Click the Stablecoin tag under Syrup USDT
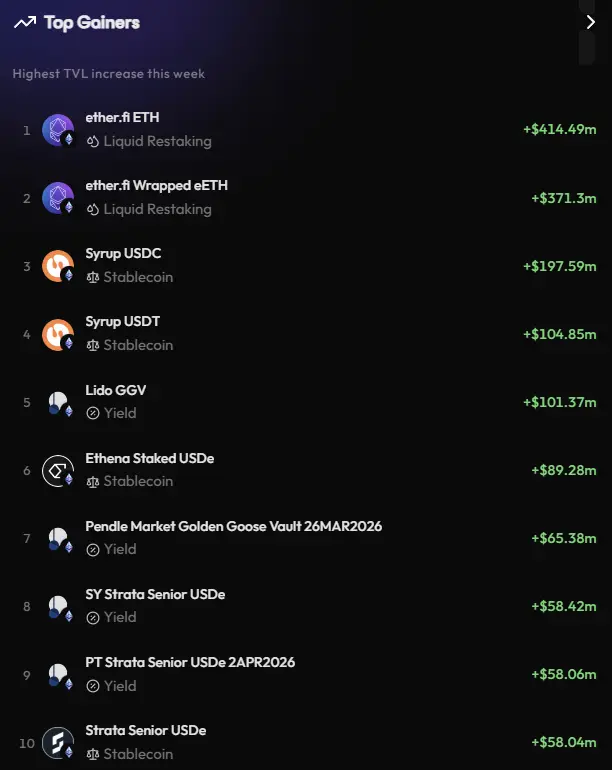Image resolution: width=612 pixels, height=770 pixels. tap(130, 345)
